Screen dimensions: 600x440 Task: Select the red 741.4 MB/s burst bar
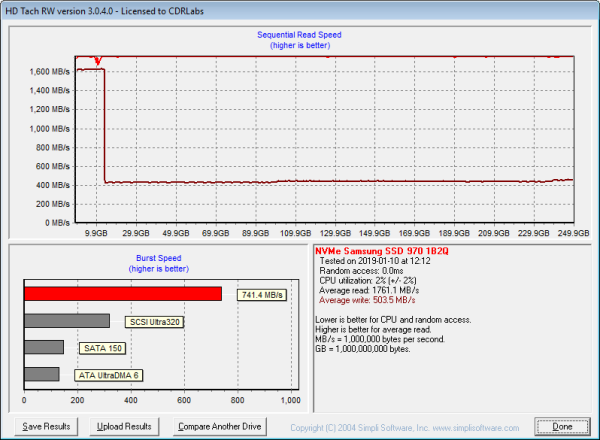coord(123,294)
